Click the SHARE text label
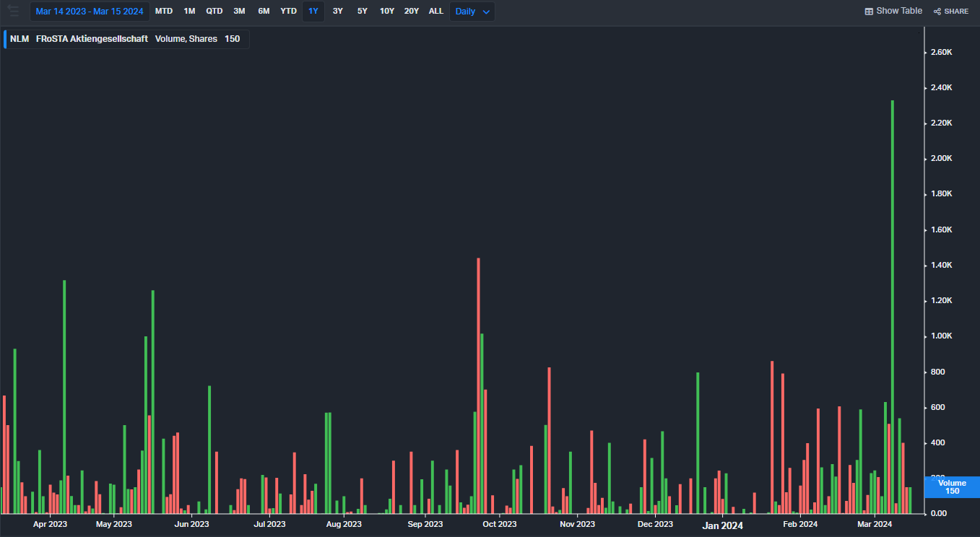The width and height of the screenshot is (980, 537). (x=956, y=12)
